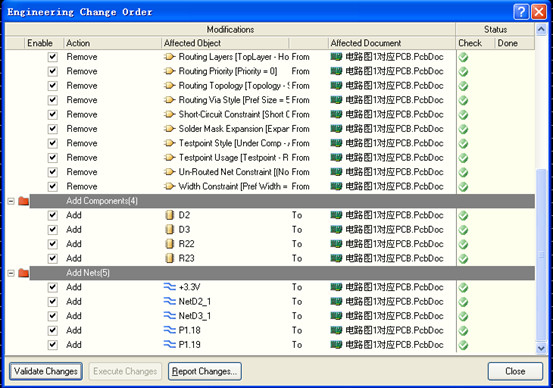Image resolution: width=553 pixels, height=388 pixels.
Task: Click the rule icon beside Routing Topology
Action: pos(170,86)
